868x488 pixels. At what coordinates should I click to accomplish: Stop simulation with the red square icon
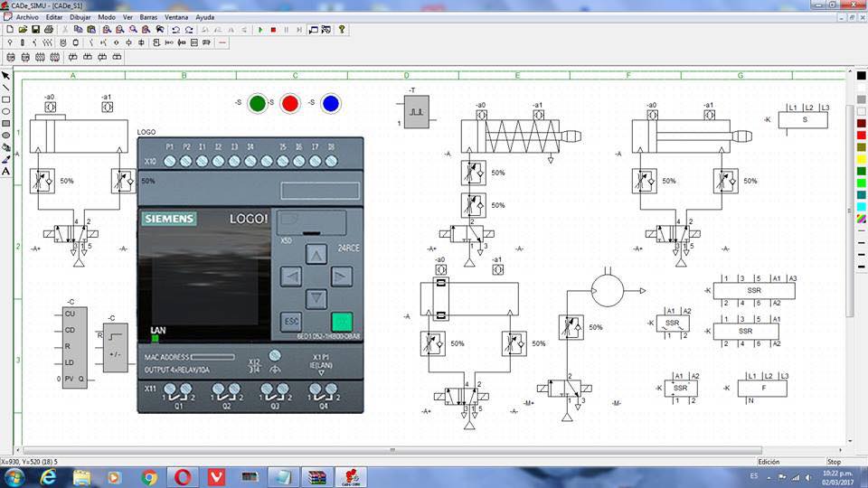[x=273, y=29]
